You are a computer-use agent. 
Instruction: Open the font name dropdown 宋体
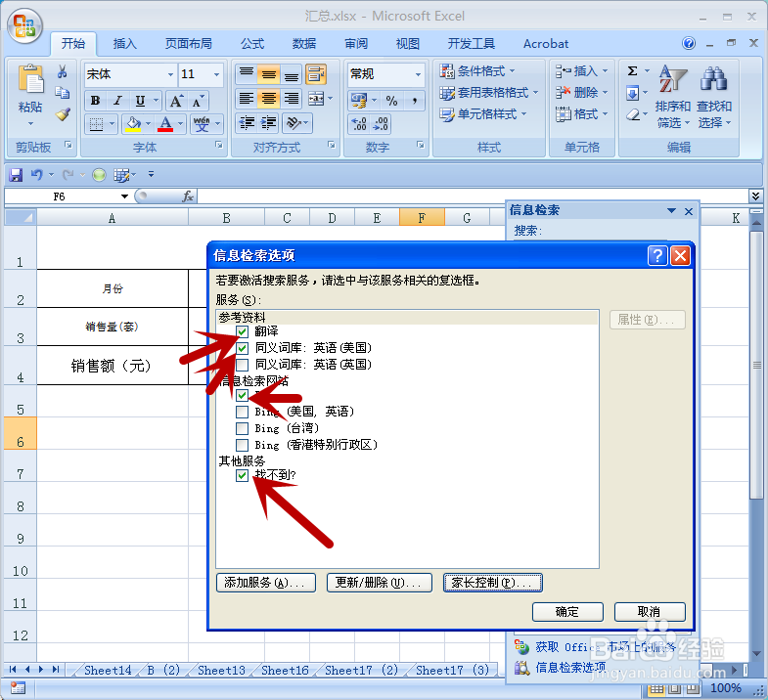(170, 74)
